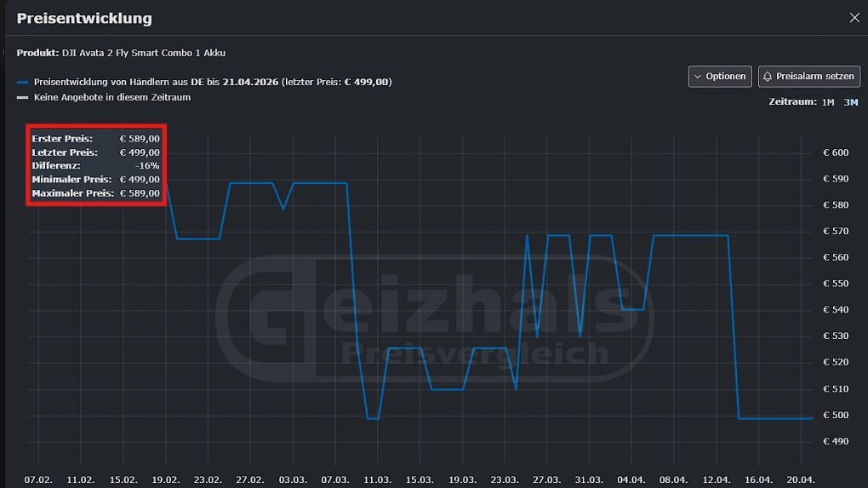Click the bell icon on Preisalarm button

pyautogui.click(x=768, y=77)
